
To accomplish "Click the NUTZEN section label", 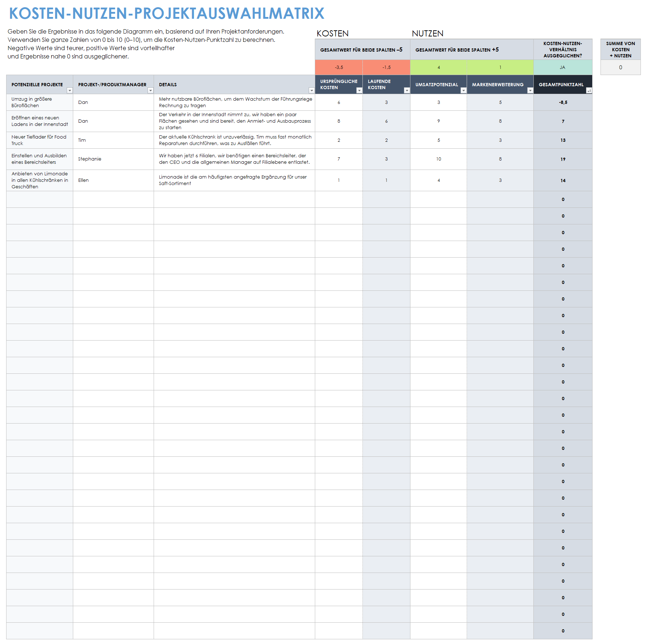I will coord(428,34).
